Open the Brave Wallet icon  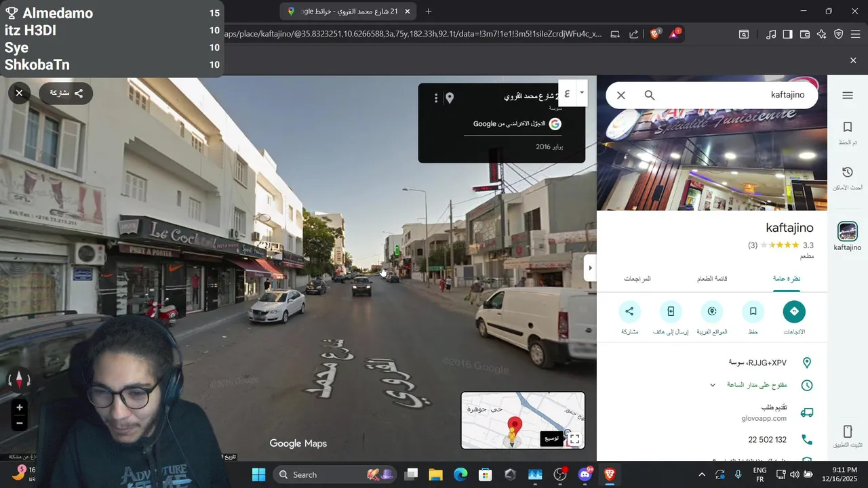[805, 34]
